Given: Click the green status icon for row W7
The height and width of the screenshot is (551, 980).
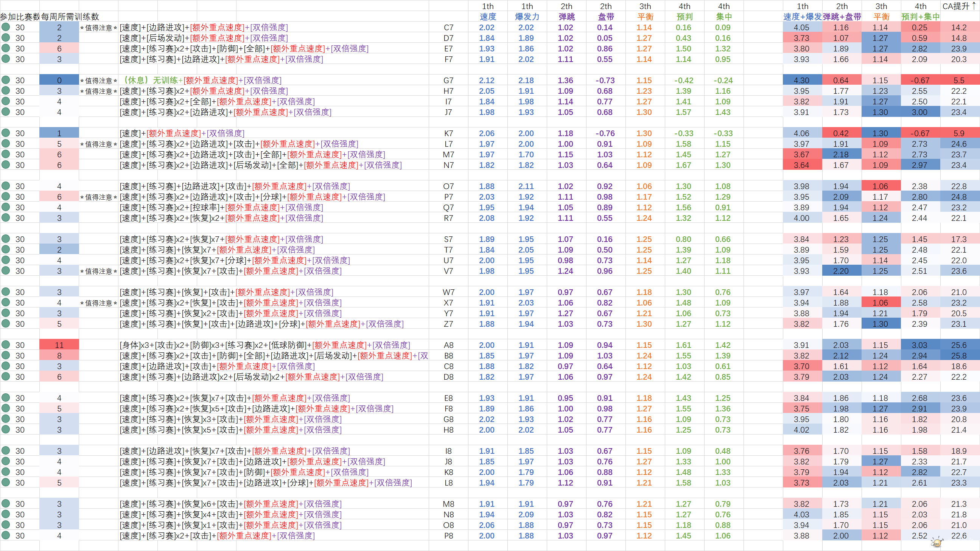Looking at the screenshot, I should pyautogui.click(x=6, y=292).
